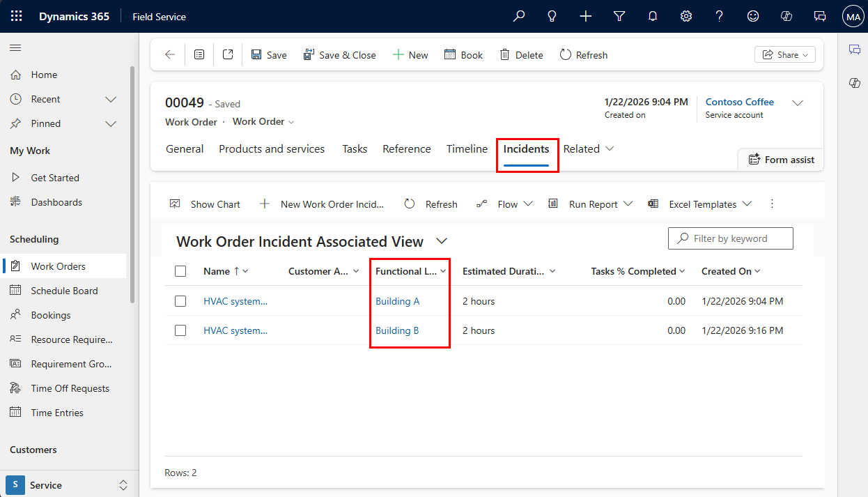Image resolution: width=868 pixels, height=497 pixels.
Task: Click the lightbulb suggestions icon
Action: 552,16
